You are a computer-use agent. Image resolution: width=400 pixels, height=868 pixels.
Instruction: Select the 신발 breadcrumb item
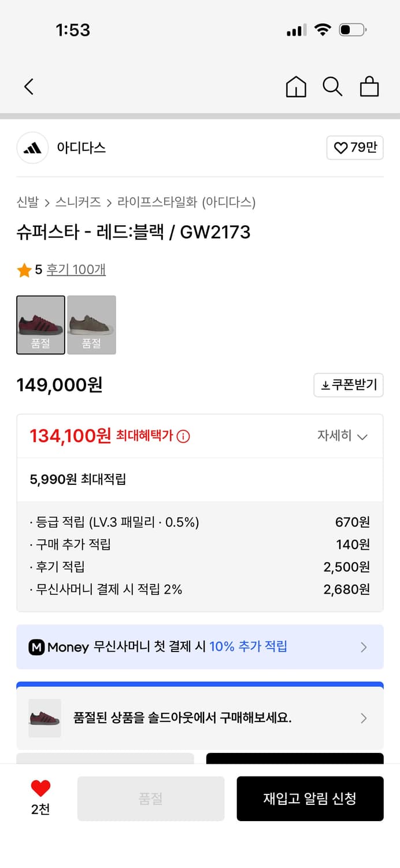24,203
